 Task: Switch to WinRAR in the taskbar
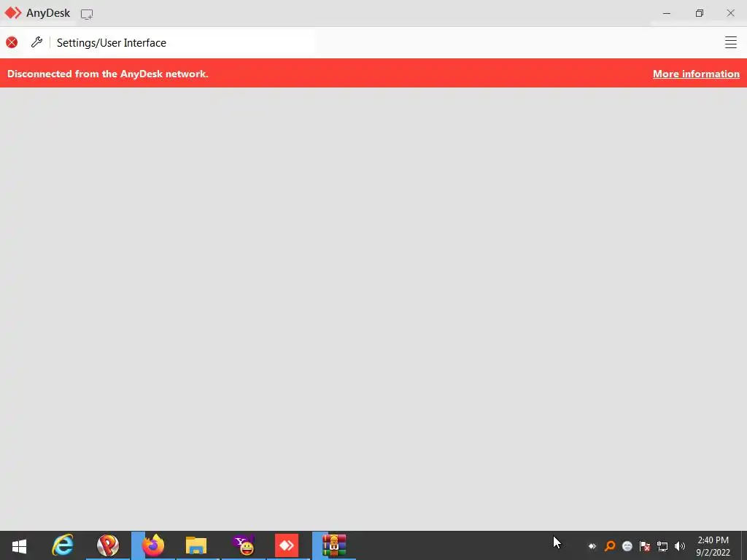pyautogui.click(x=334, y=545)
